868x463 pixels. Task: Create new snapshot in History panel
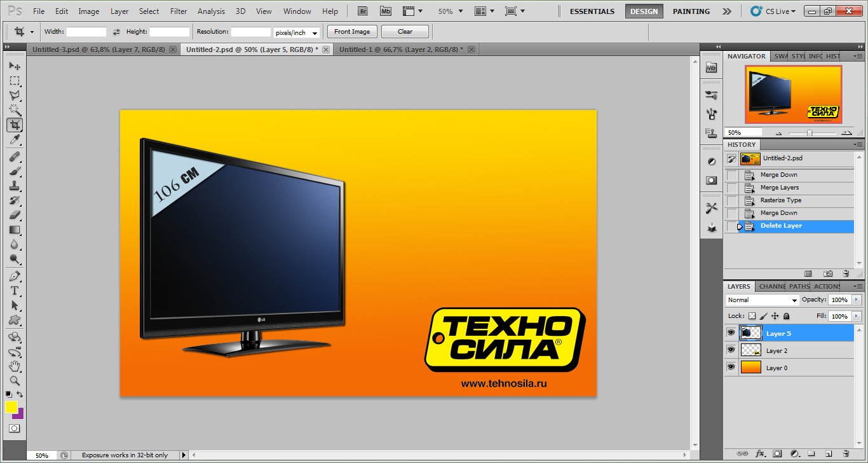point(828,273)
